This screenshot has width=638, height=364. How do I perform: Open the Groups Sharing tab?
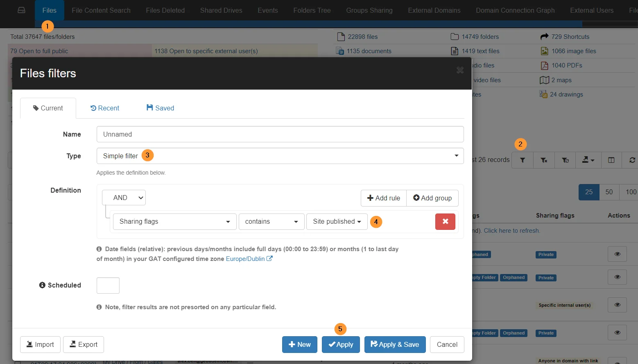369,10
